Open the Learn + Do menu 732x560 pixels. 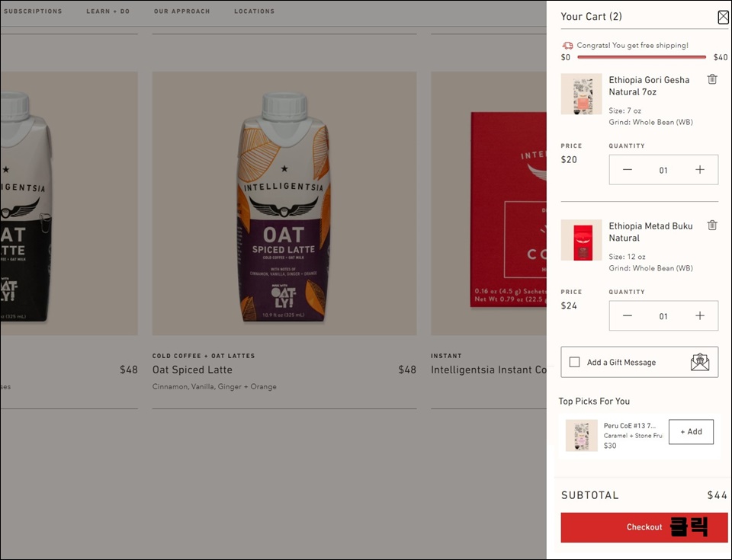click(x=108, y=11)
